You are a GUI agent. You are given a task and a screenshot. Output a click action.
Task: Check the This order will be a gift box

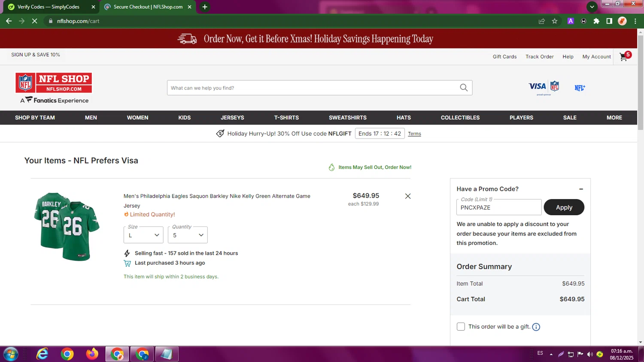(461, 327)
